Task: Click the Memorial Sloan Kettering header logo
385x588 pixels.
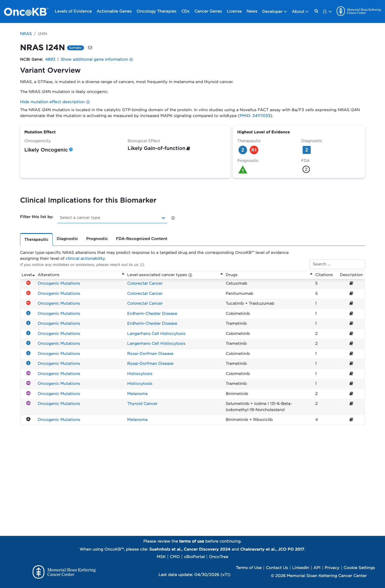Action: click(359, 11)
